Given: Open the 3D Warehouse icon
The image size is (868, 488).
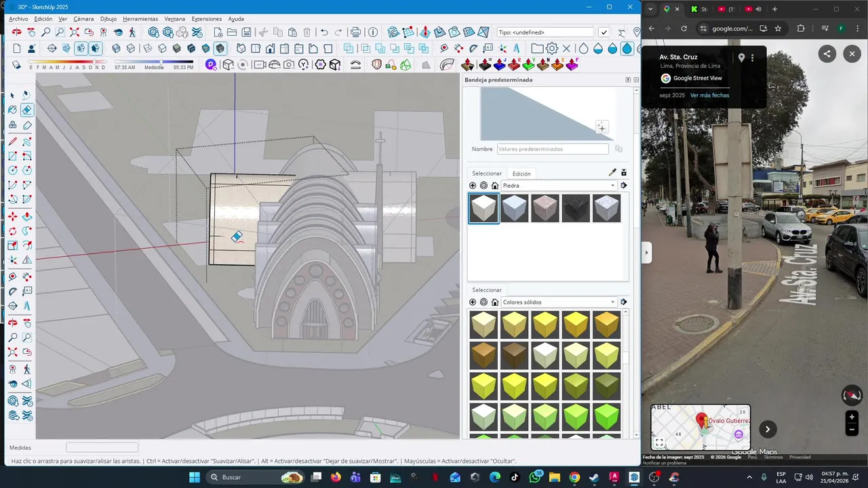Looking at the screenshot, I should [153, 32].
